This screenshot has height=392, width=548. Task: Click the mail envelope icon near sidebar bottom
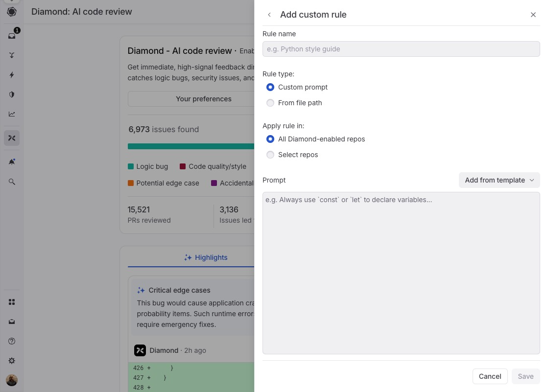12,322
